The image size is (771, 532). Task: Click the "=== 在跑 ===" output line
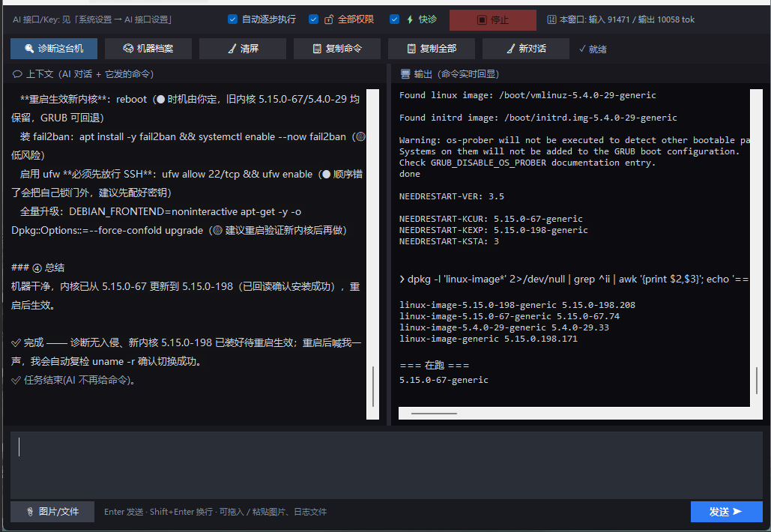[434, 366]
